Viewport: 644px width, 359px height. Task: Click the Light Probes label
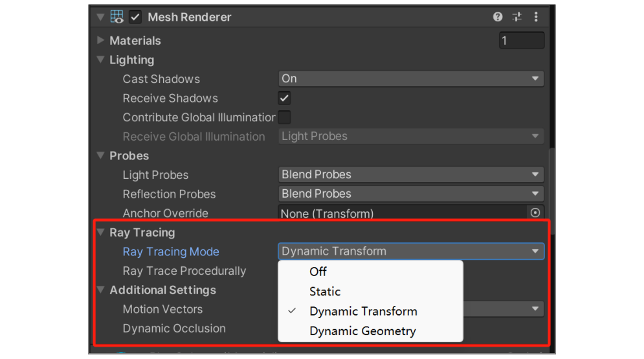click(x=156, y=175)
